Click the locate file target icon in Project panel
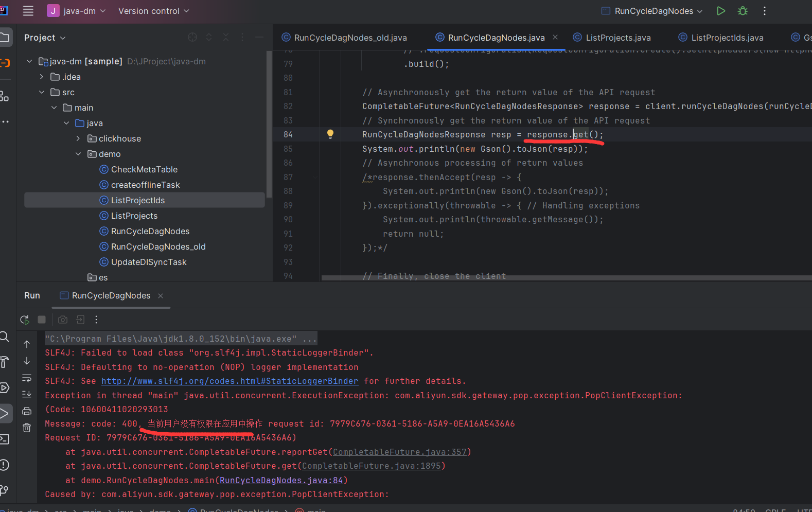The image size is (812, 512). (x=192, y=37)
